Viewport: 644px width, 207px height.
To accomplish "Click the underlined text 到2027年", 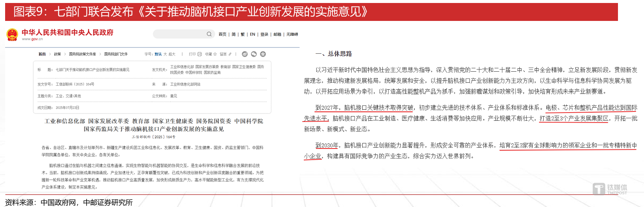I will (x=327, y=107).
